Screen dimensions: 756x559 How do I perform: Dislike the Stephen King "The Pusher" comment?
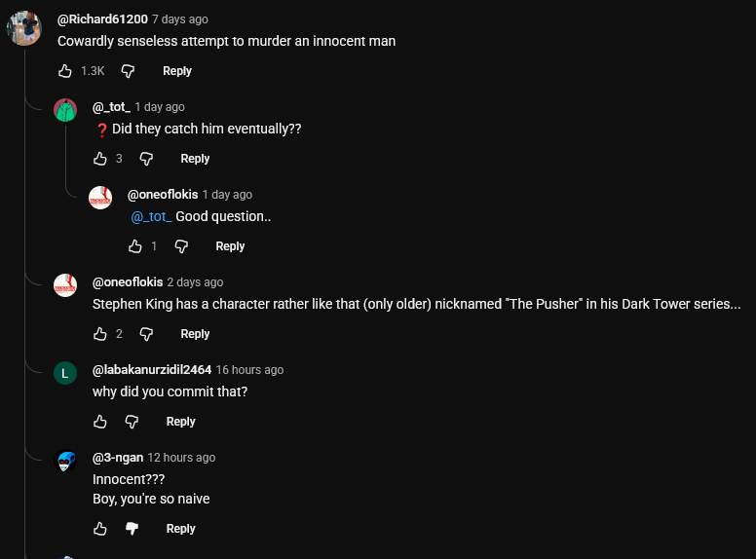146,334
